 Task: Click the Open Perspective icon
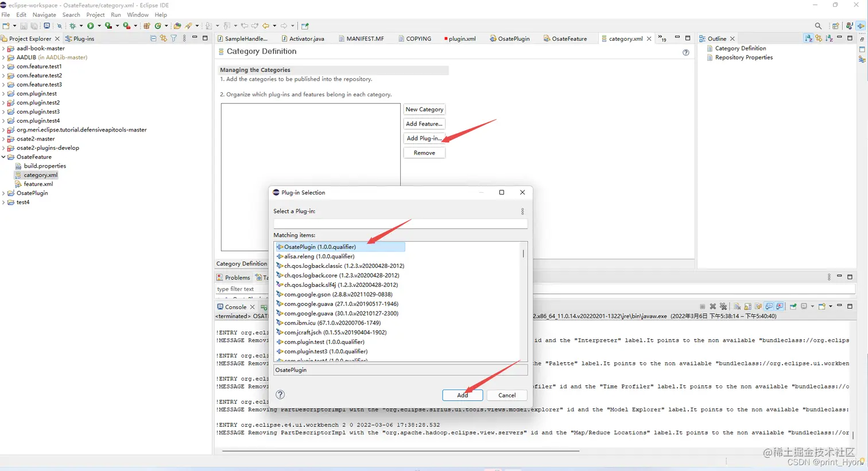pyautogui.click(x=836, y=26)
